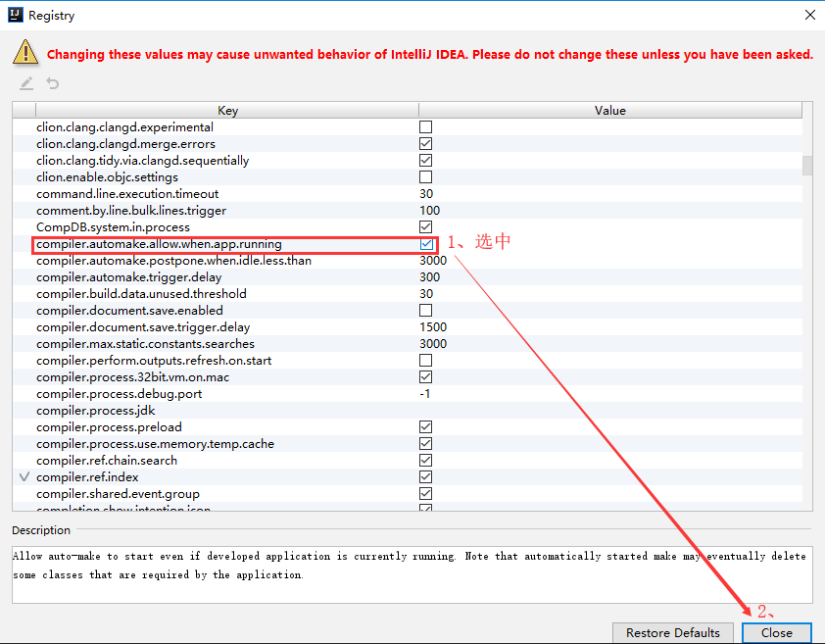
Task: Click value 30 of compiler.build.data.unused.threshold
Action: click(426, 294)
